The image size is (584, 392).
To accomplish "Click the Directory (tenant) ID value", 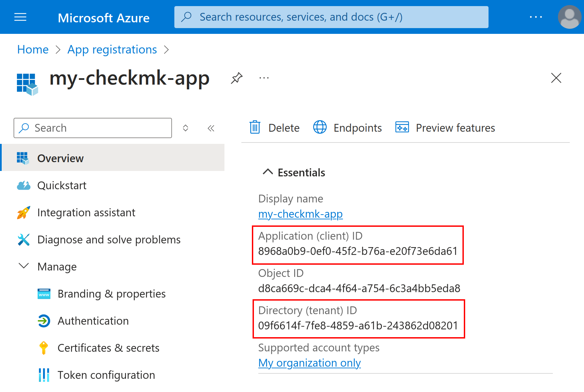I will click(358, 326).
